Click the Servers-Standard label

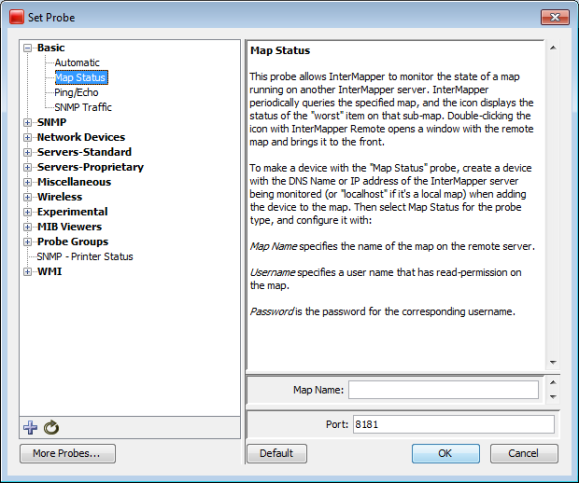(x=84, y=152)
